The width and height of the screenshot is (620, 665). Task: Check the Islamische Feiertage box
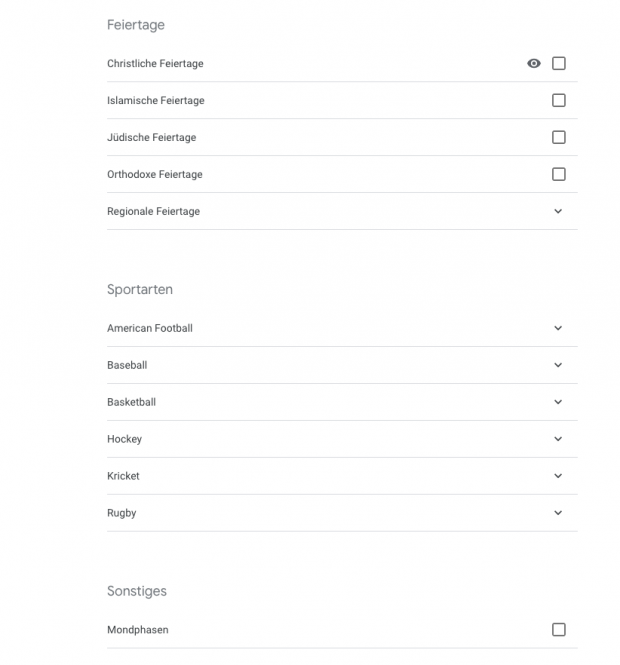(x=559, y=101)
